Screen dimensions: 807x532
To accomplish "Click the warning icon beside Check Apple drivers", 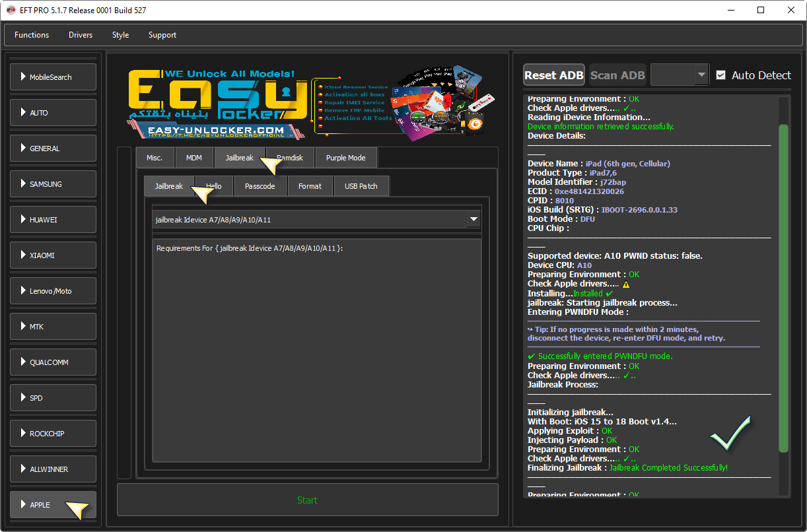I will point(626,284).
